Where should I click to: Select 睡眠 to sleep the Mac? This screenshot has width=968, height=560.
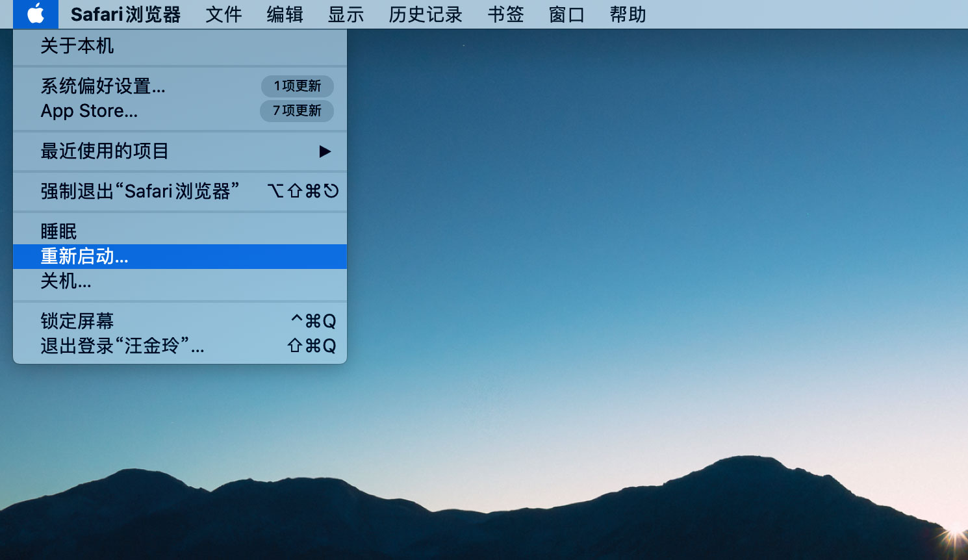pos(58,231)
